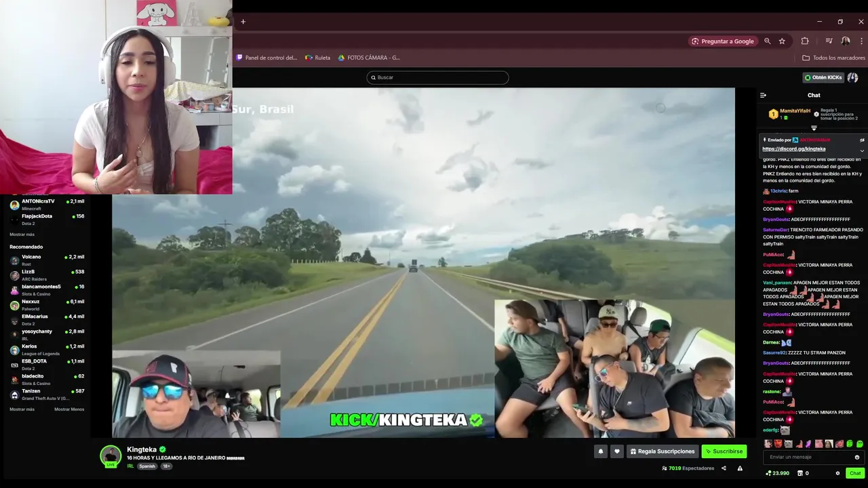This screenshot has height=488, width=868.
Task: Open the browser extensions puzzle icon
Action: [805, 41]
